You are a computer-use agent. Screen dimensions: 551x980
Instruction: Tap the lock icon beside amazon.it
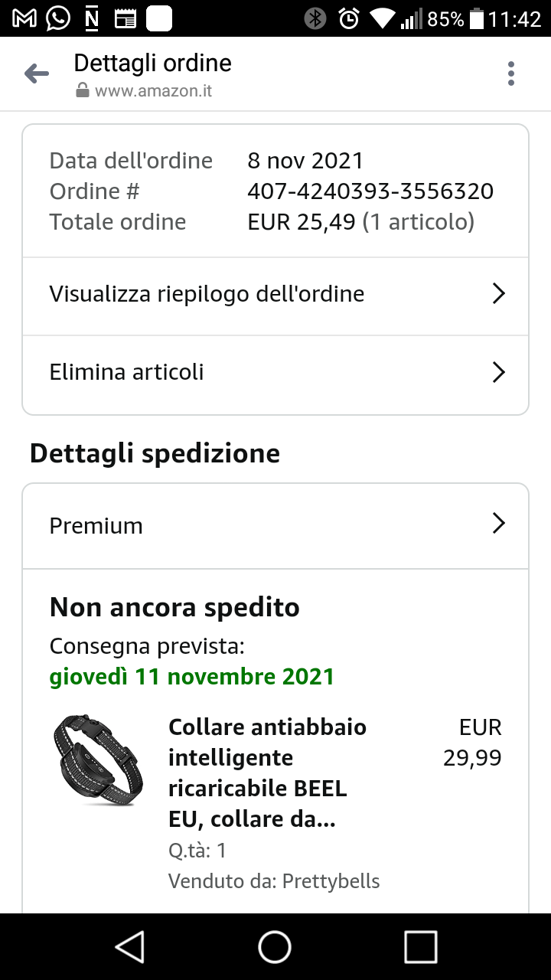coord(83,91)
